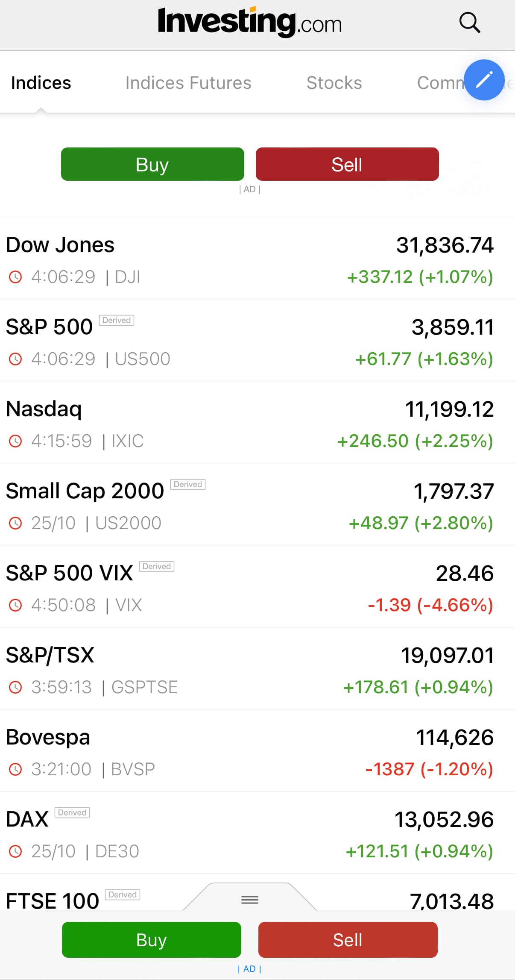
Task: Click the clock icon in DAX row
Action: (15, 851)
